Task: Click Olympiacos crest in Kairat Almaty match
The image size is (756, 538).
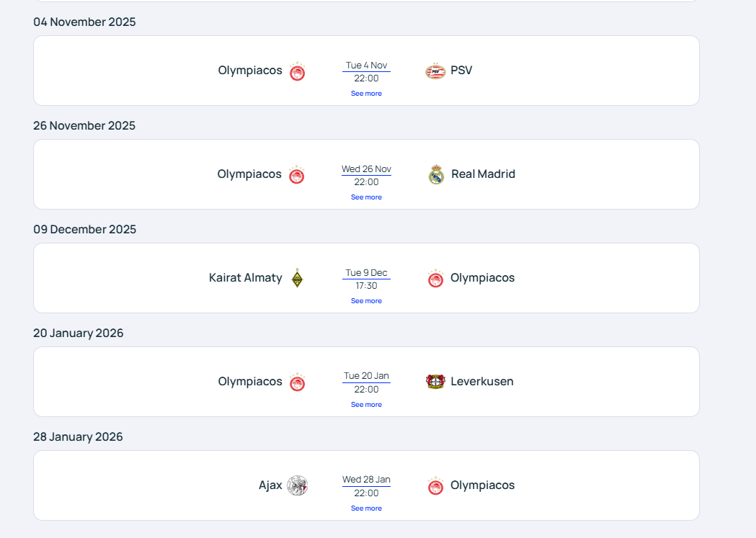Action: [x=435, y=279]
